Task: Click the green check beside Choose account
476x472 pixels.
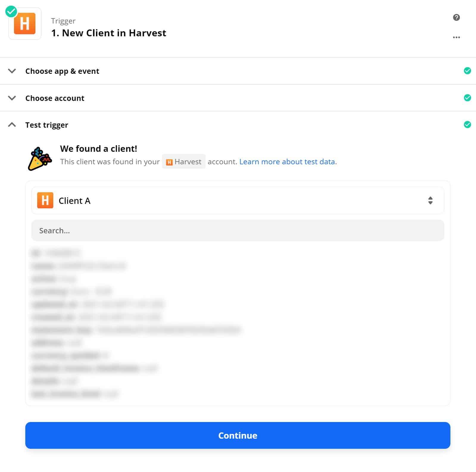Action: pos(467,98)
